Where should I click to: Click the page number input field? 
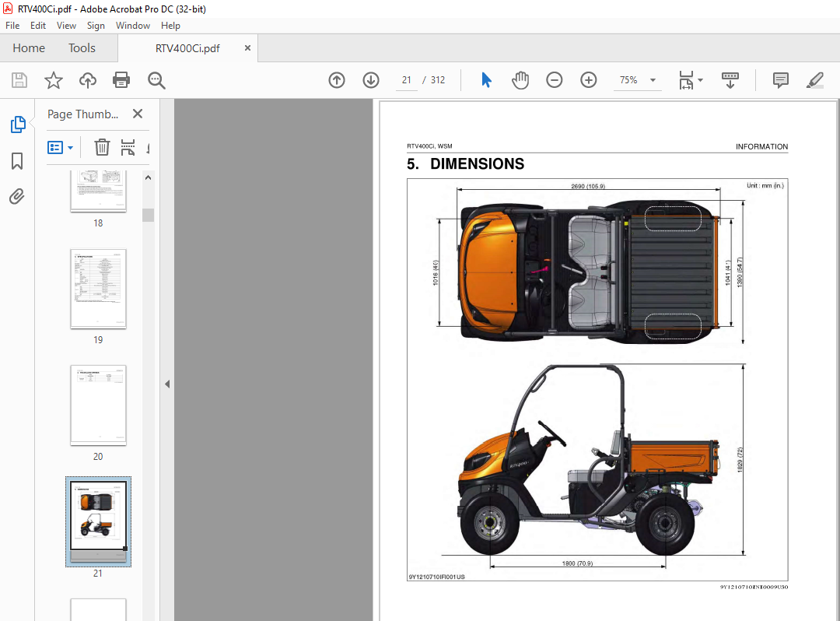407,80
